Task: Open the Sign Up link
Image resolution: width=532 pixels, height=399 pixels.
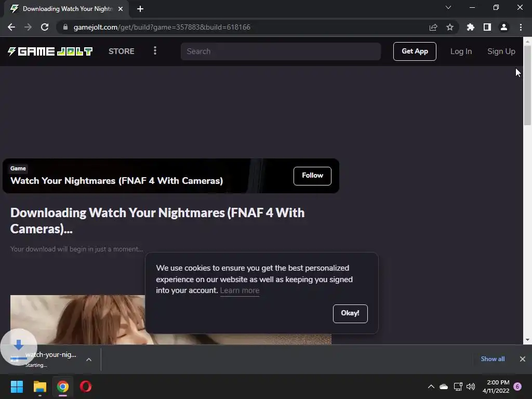Action: pyautogui.click(x=501, y=51)
